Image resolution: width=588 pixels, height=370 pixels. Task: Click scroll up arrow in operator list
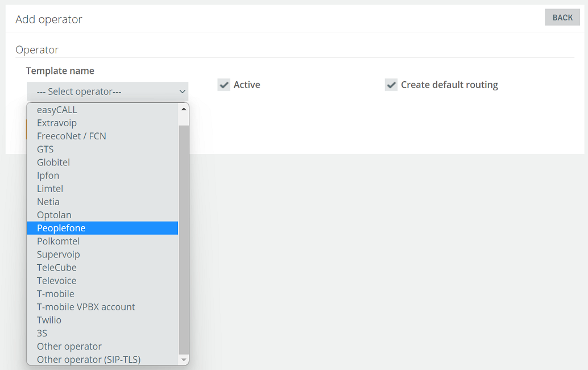tap(183, 109)
